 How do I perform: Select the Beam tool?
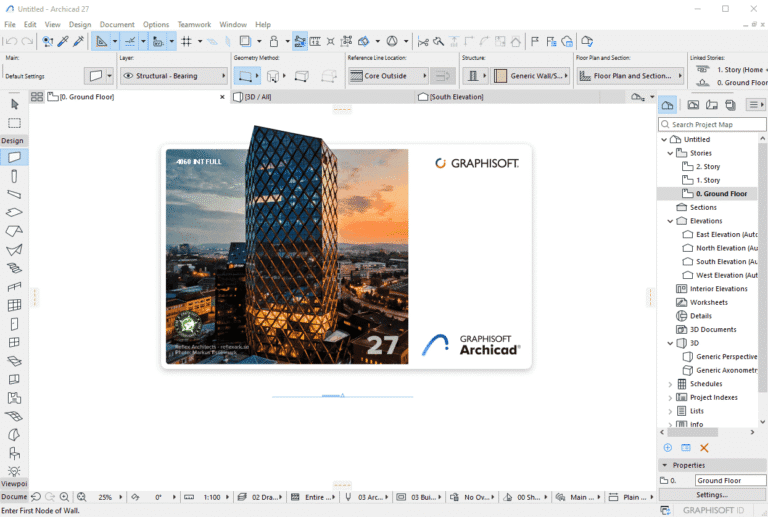click(14, 194)
